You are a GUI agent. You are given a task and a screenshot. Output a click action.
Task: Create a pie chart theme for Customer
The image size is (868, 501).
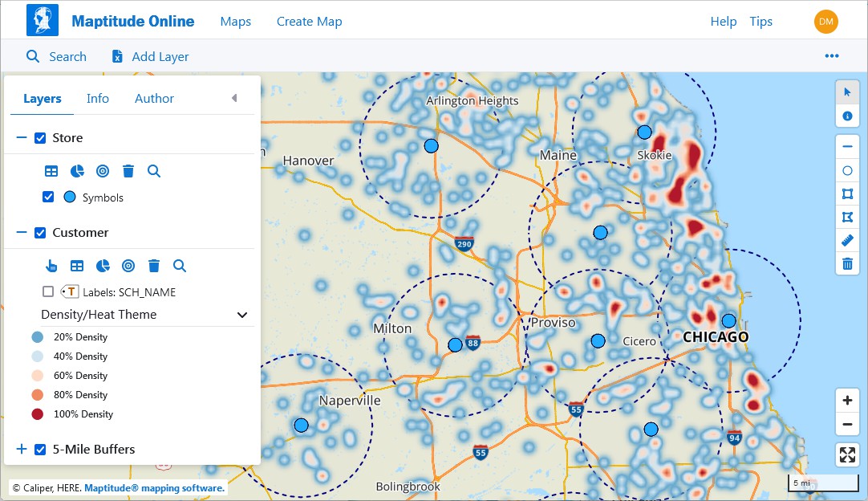click(x=103, y=265)
